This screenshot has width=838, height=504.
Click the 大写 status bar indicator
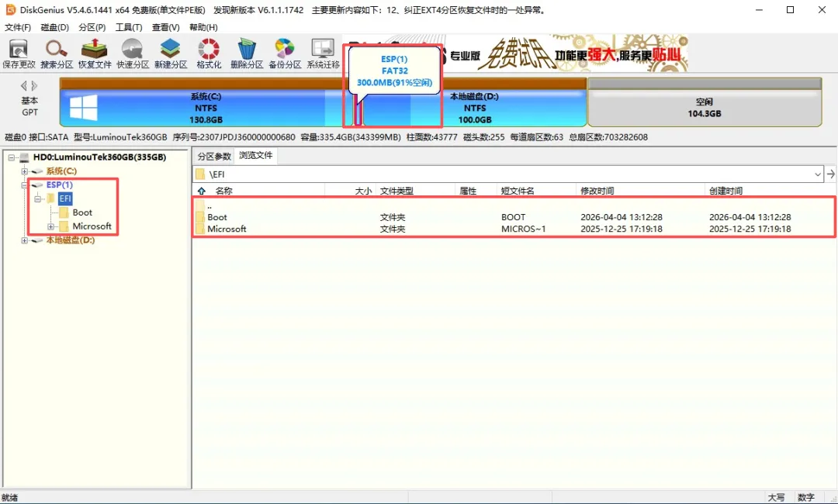pyautogui.click(x=776, y=498)
